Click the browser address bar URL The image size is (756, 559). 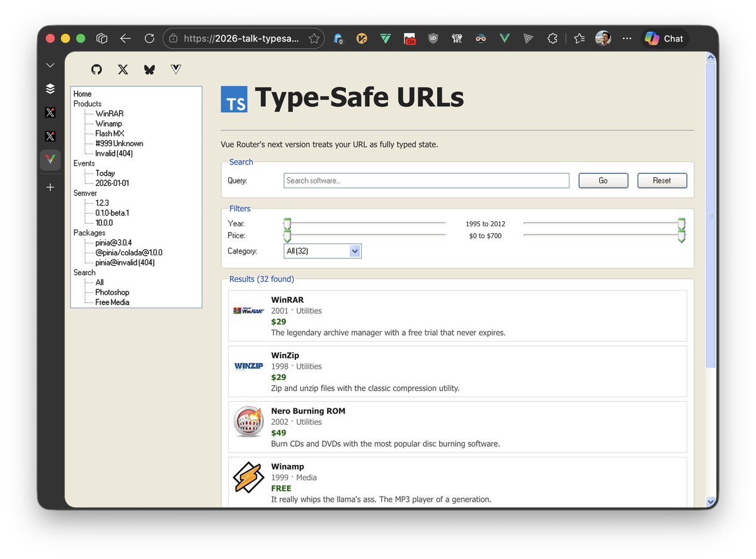[241, 38]
